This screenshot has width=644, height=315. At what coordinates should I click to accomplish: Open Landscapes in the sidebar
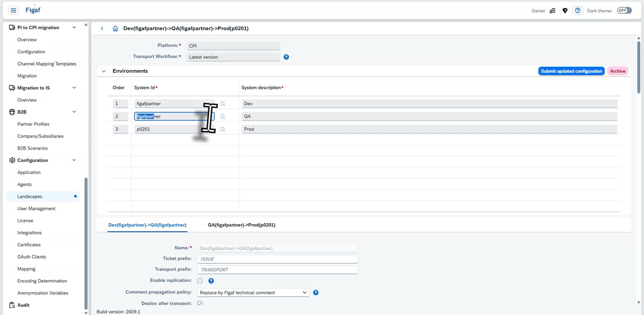pyautogui.click(x=43, y=197)
